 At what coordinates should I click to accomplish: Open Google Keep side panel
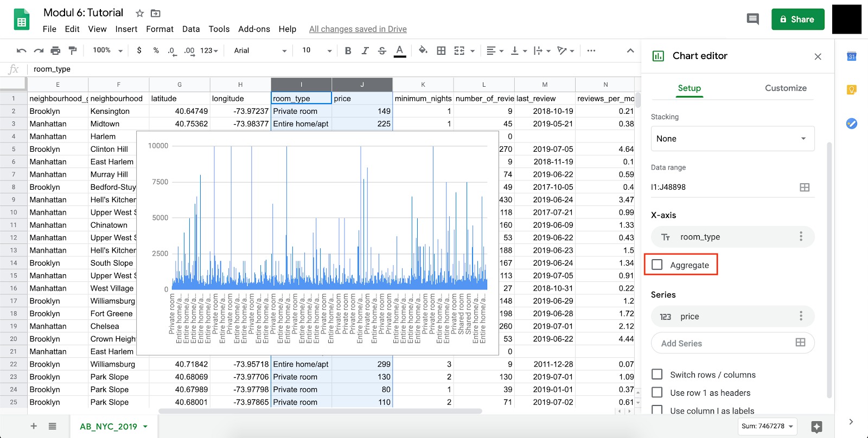[852, 89]
